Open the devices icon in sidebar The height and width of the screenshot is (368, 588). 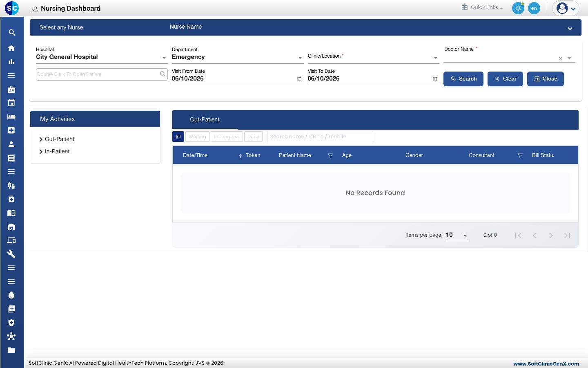11,240
